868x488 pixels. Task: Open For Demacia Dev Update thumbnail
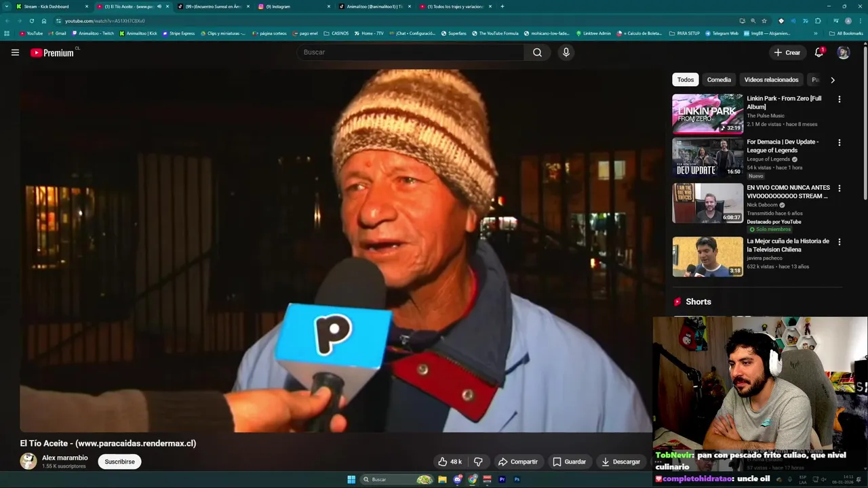707,157
